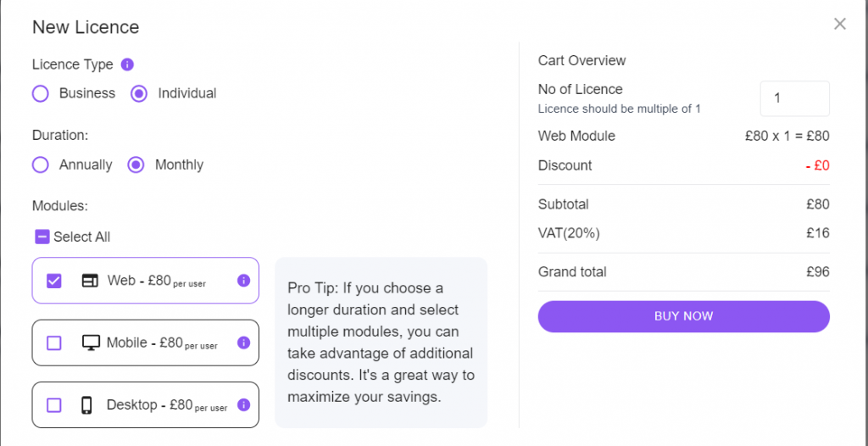Click the Mobile module monitor icon

click(91, 343)
